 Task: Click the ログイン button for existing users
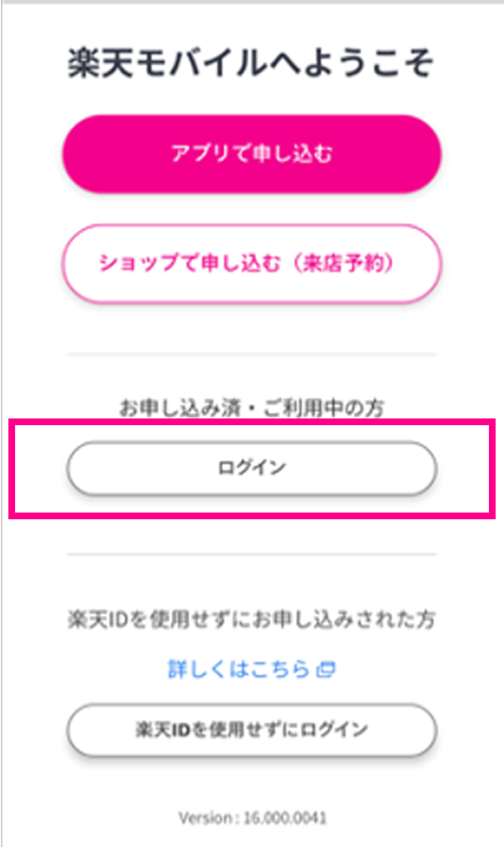[252, 468]
